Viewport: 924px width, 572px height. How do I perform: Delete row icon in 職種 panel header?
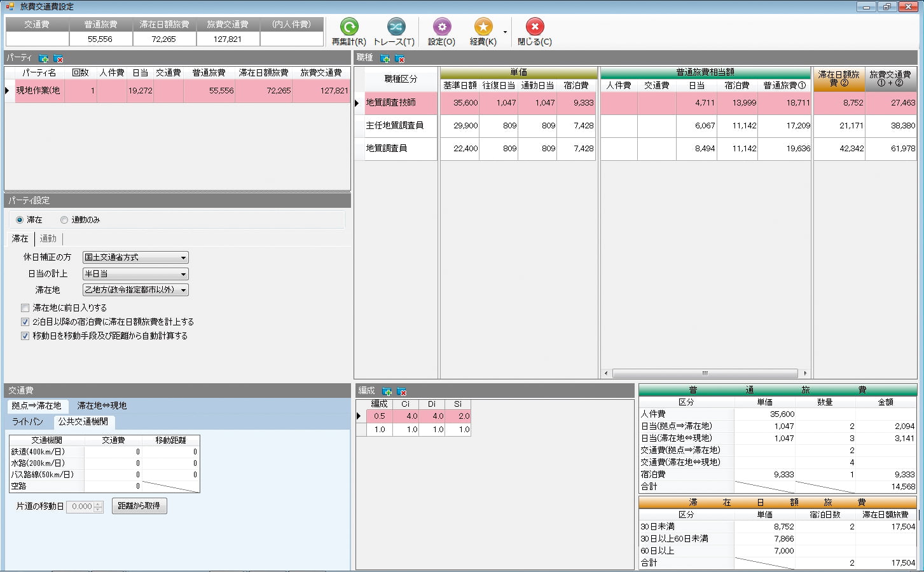pos(400,58)
